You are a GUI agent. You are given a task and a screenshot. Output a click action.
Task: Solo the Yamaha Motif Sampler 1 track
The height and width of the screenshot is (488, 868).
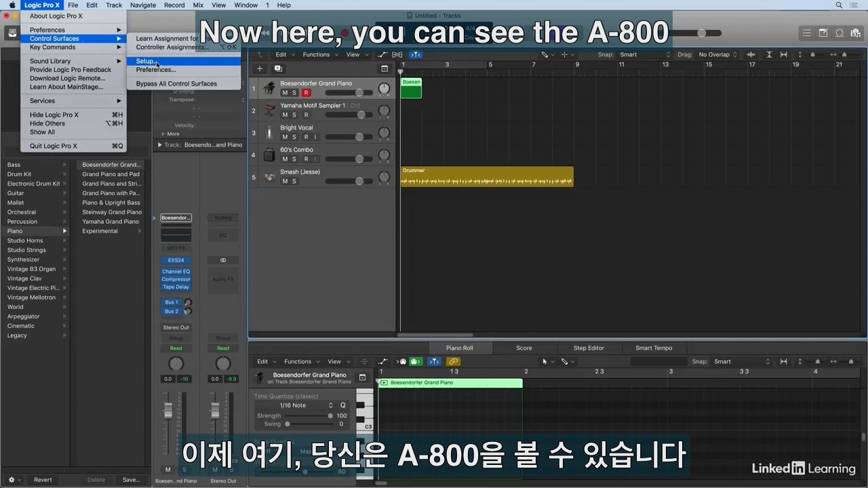(x=294, y=115)
